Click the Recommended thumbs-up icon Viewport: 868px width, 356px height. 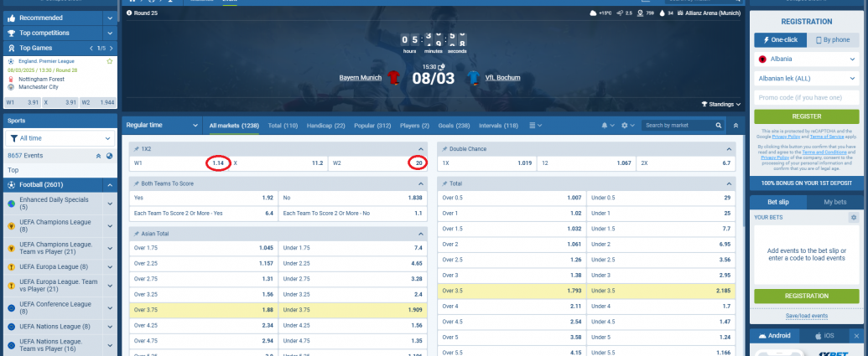pyautogui.click(x=12, y=18)
